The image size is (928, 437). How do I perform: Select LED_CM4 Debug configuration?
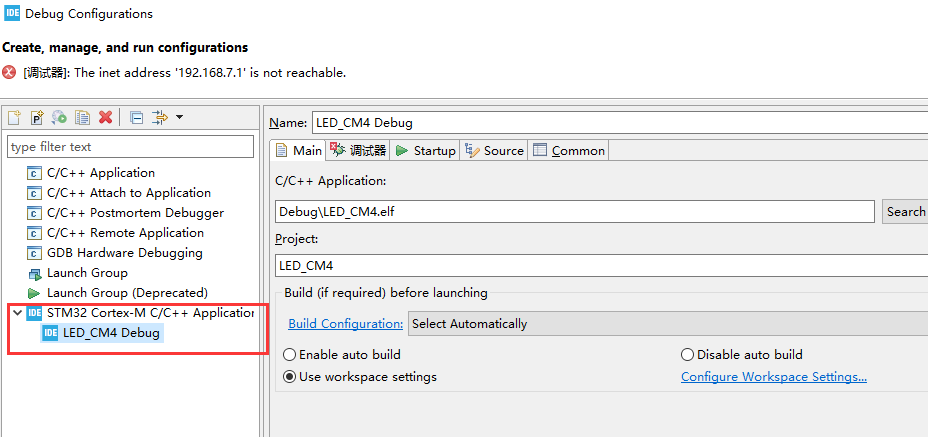coord(111,333)
